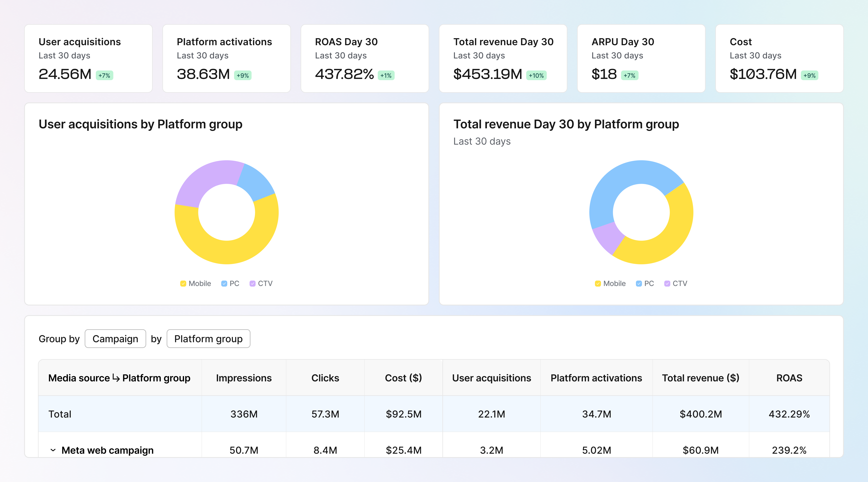Toggle the Mobile legend checkbox on user acquisitions chart

(183, 283)
